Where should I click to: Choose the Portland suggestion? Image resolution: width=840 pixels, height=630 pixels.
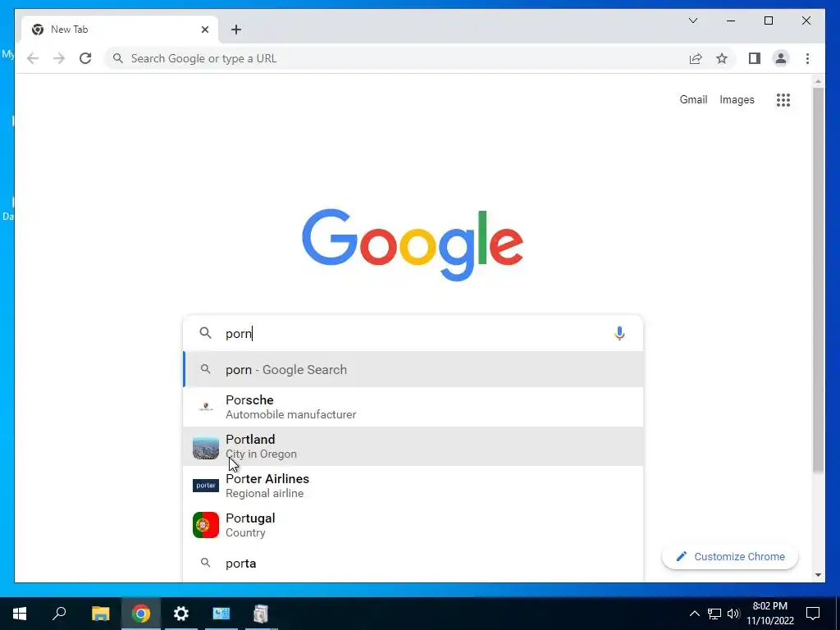pyautogui.click(x=413, y=446)
